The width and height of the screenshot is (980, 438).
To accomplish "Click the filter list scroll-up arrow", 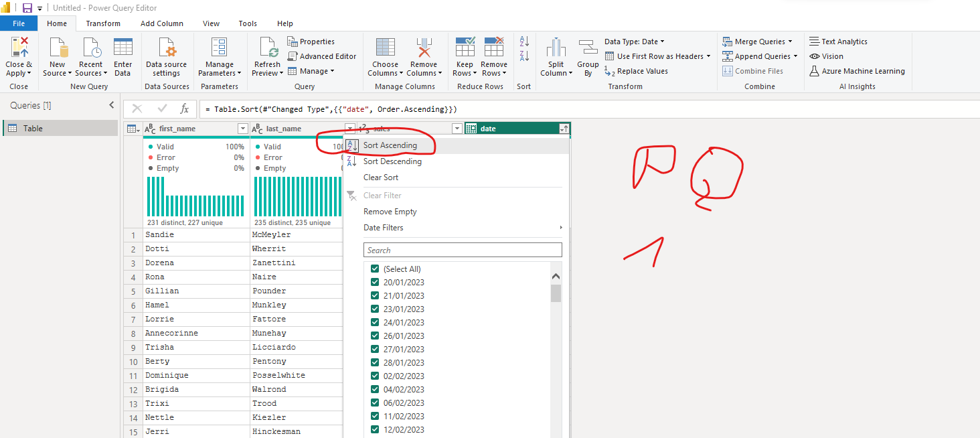I will [556, 277].
